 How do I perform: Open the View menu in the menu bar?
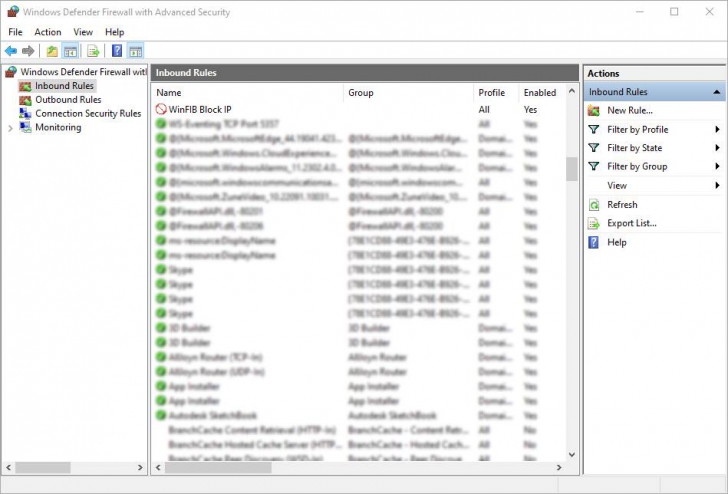[83, 32]
